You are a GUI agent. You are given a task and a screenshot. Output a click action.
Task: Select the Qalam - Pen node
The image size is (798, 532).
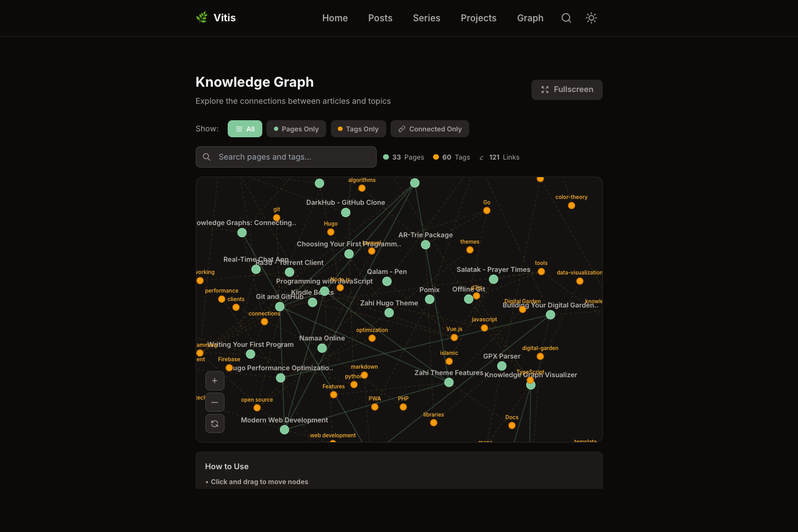point(387,281)
